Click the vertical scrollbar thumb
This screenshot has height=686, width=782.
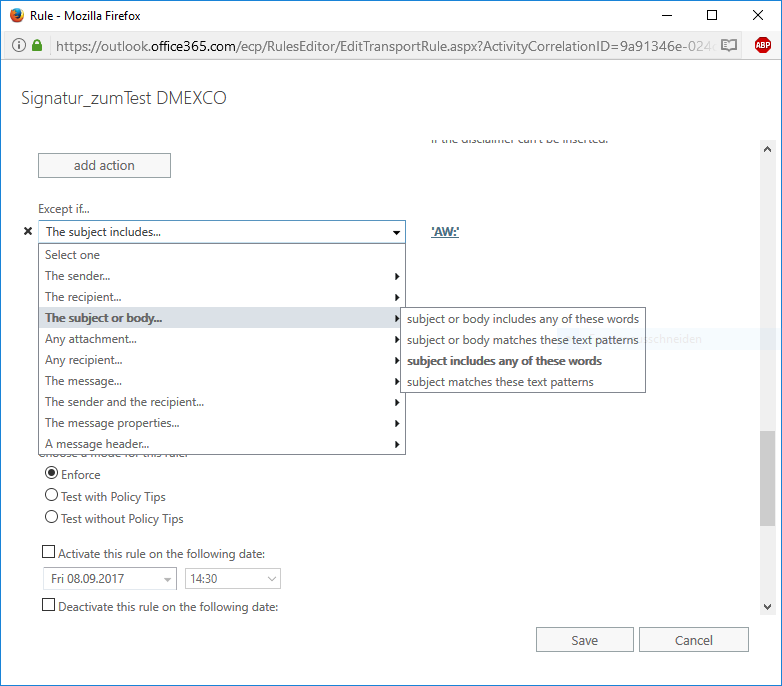click(767, 478)
